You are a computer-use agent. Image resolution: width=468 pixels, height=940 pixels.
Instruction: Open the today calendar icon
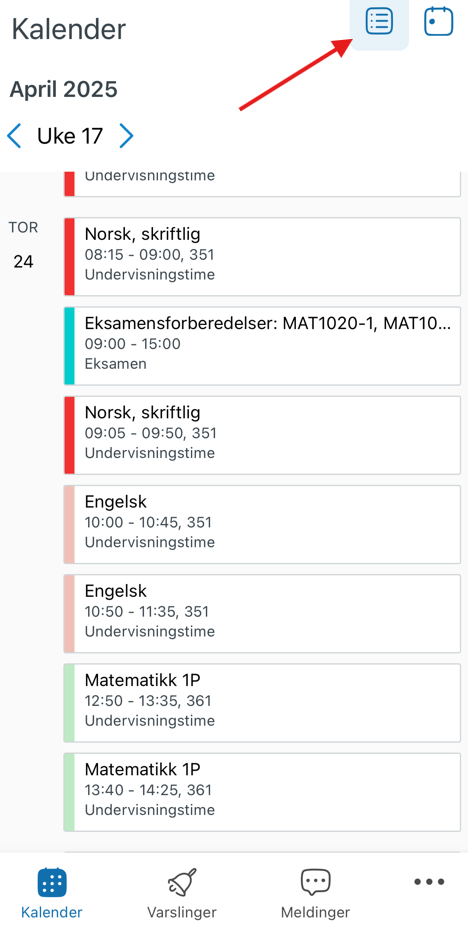439,22
